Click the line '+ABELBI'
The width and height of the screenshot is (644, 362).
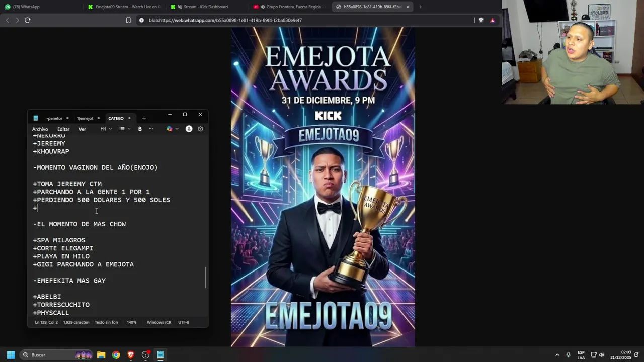(47, 297)
